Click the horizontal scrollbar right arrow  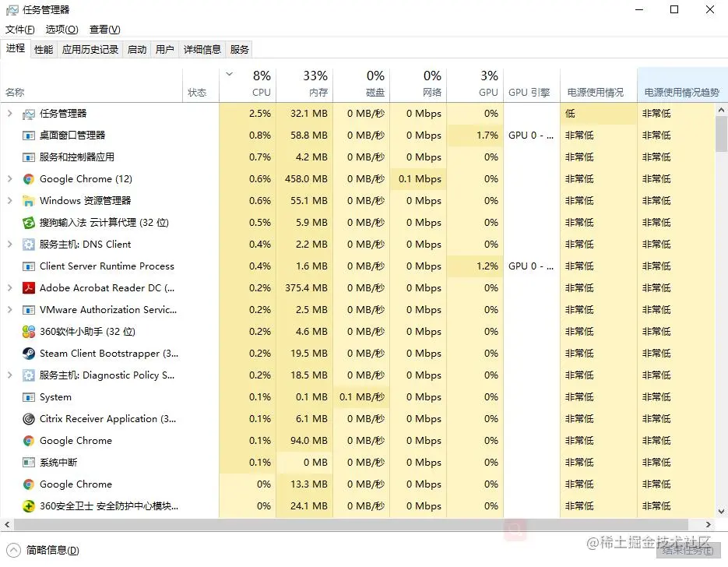(x=708, y=525)
